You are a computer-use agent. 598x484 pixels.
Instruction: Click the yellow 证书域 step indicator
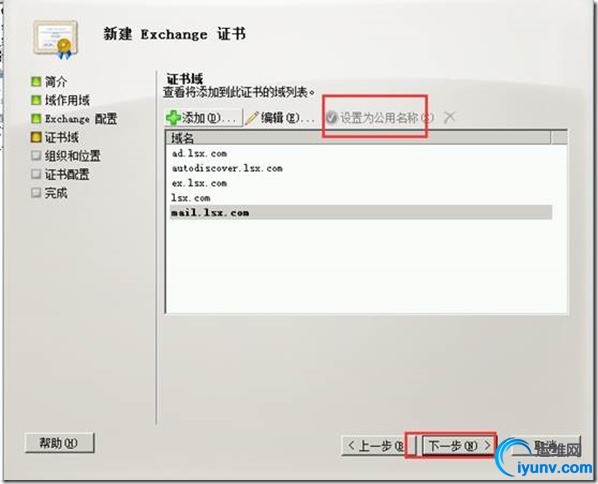36,137
